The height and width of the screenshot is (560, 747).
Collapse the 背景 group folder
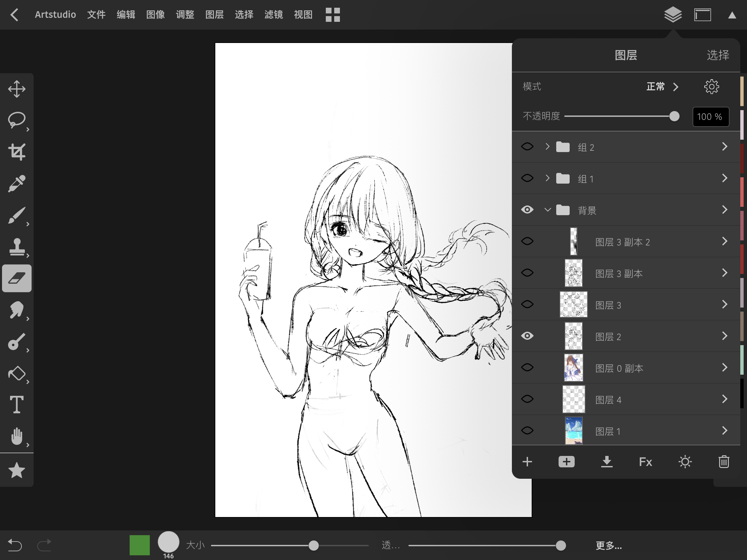click(547, 210)
